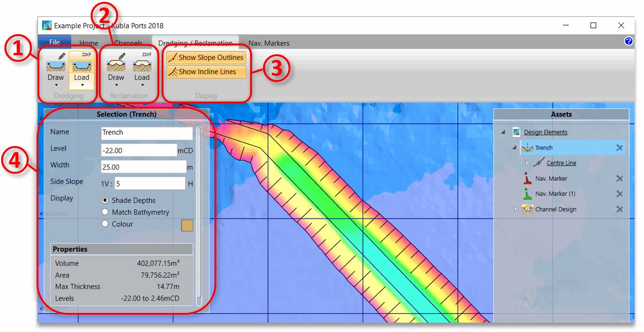Click the Centre Line link
Image resolution: width=644 pixels, height=332 pixels.
561,163
